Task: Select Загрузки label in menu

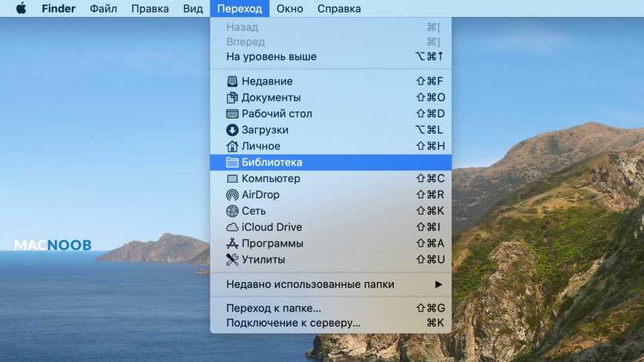Action: click(265, 130)
